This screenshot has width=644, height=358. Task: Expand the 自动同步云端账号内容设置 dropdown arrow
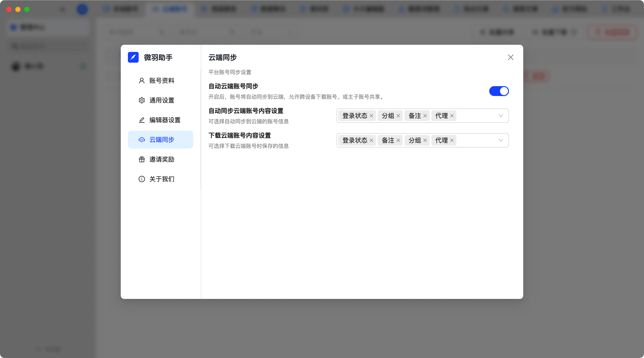(x=500, y=116)
